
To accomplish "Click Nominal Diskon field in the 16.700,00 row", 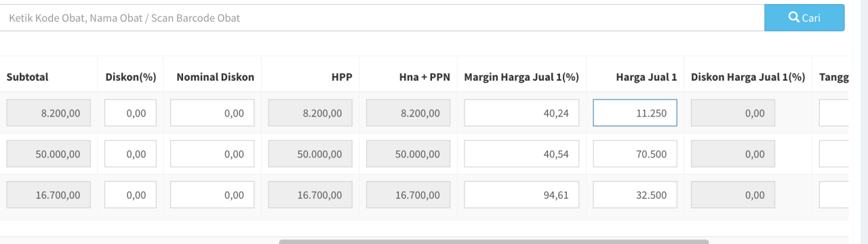I will coord(212,195).
